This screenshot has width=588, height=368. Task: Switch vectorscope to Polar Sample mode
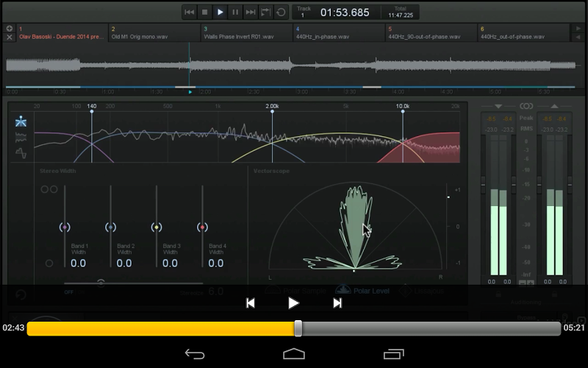click(x=295, y=291)
